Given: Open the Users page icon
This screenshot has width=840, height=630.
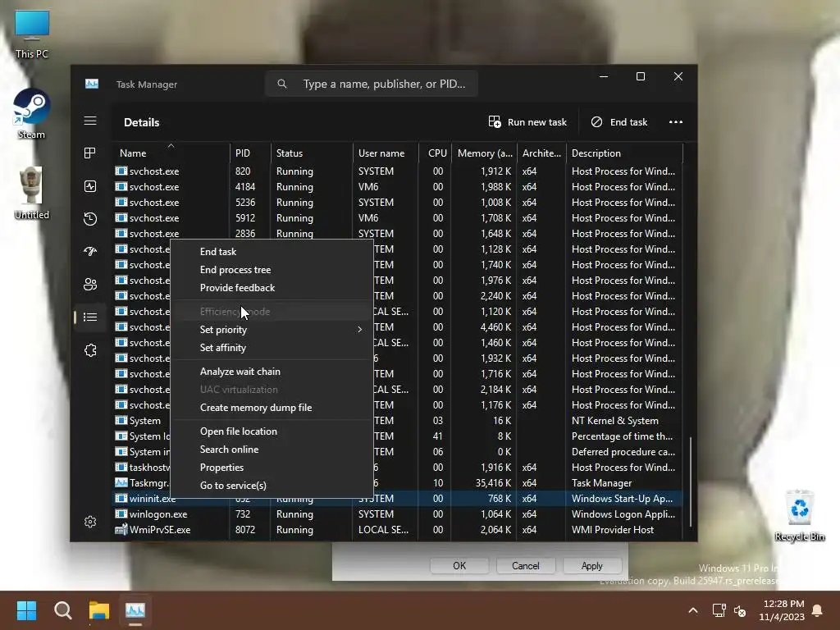Looking at the screenshot, I should click(90, 285).
